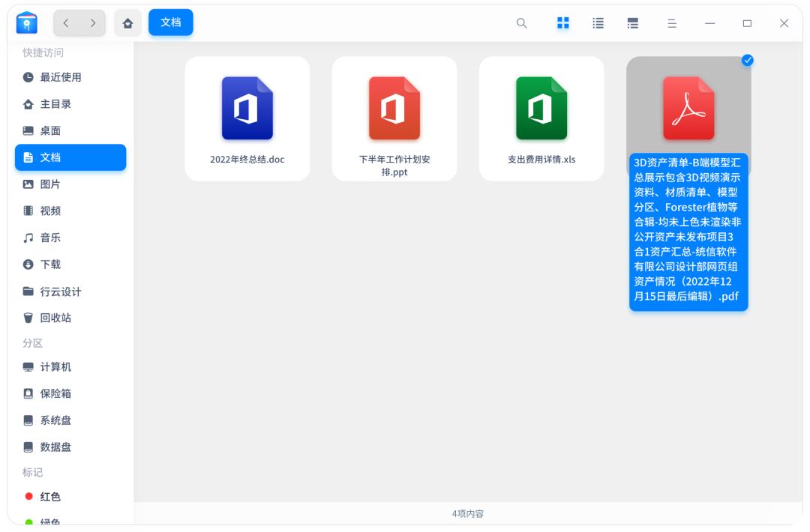Select the grid view icon
810x532 pixels.
tap(562, 23)
